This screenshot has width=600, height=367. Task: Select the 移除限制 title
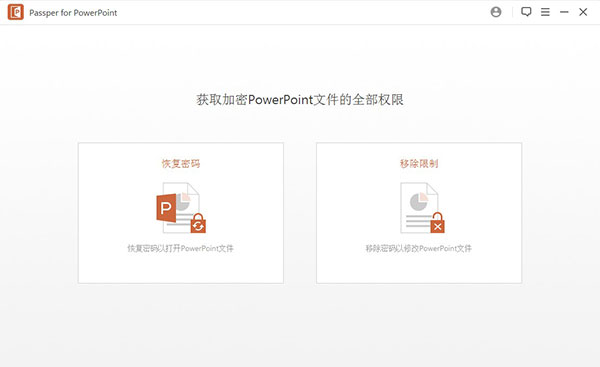tap(419, 164)
